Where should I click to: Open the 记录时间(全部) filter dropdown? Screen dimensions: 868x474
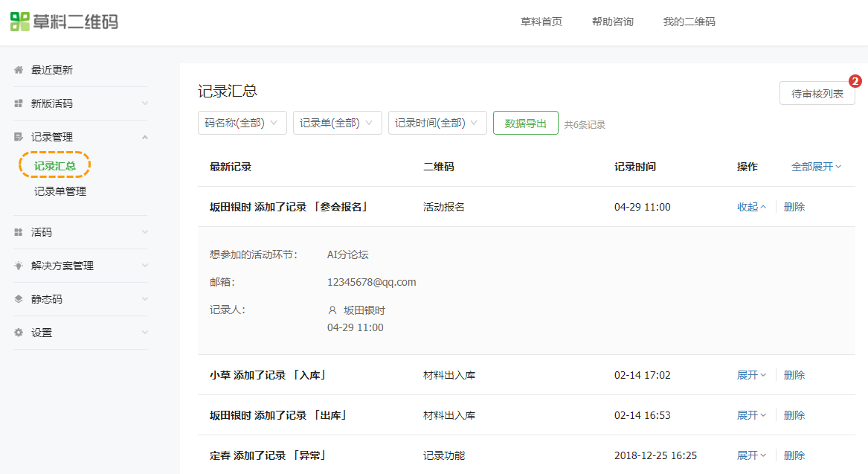coord(437,123)
